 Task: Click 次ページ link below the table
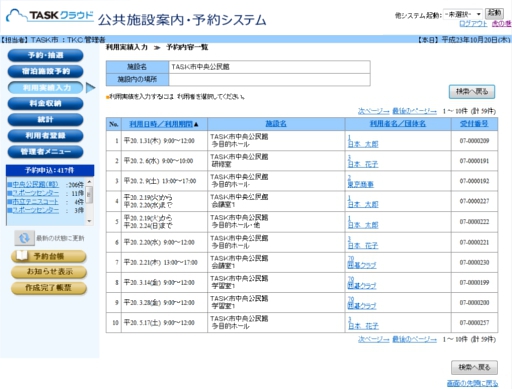tap(373, 339)
